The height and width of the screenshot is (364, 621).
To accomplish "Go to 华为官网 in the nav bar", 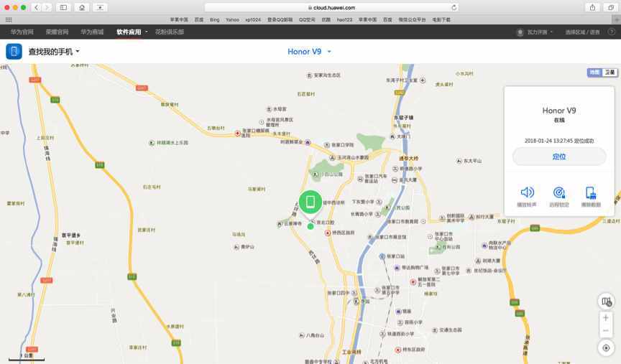I will (x=22, y=32).
